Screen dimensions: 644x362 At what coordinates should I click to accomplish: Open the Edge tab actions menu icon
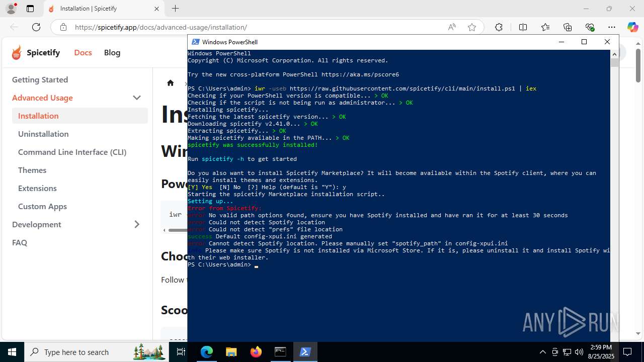[x=30, y=9]
